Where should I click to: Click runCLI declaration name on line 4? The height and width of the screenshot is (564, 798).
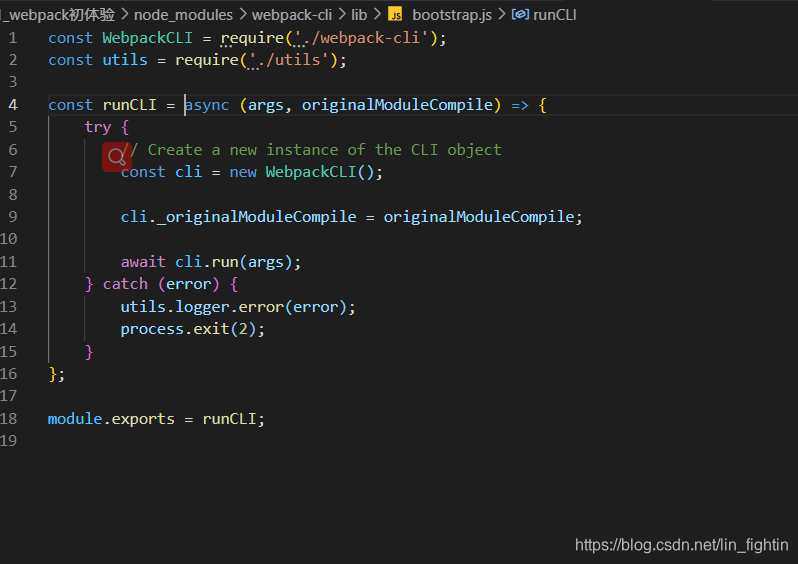click(129, 105)
